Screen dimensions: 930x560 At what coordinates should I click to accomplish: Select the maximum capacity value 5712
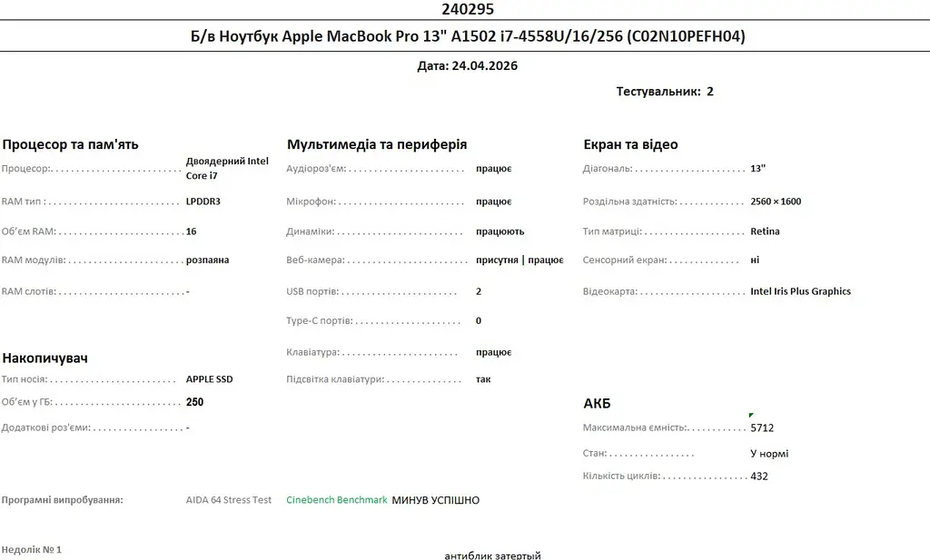coord(762,427)
